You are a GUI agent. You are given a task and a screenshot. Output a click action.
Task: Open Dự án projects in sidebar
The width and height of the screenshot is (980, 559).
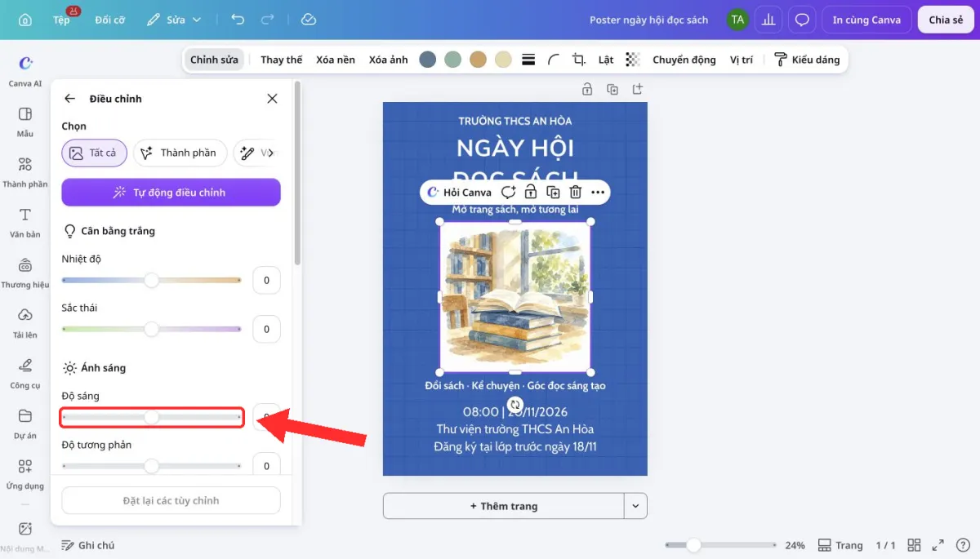pyautogui.click(x=25, y=423)
